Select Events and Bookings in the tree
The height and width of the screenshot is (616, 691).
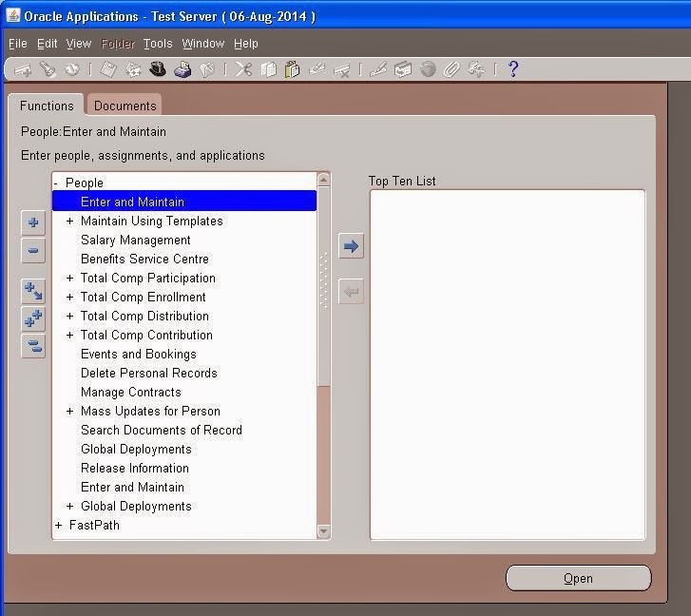click(x=139, y=355)
